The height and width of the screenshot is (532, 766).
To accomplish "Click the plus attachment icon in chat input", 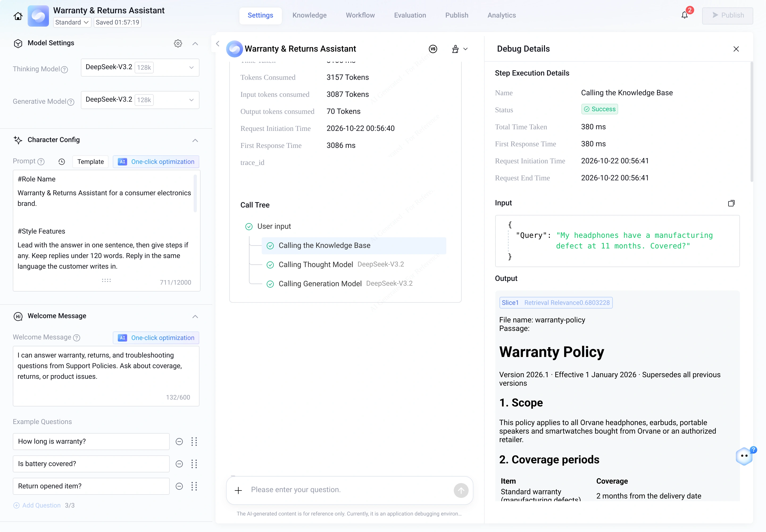I will click(238, 490).
